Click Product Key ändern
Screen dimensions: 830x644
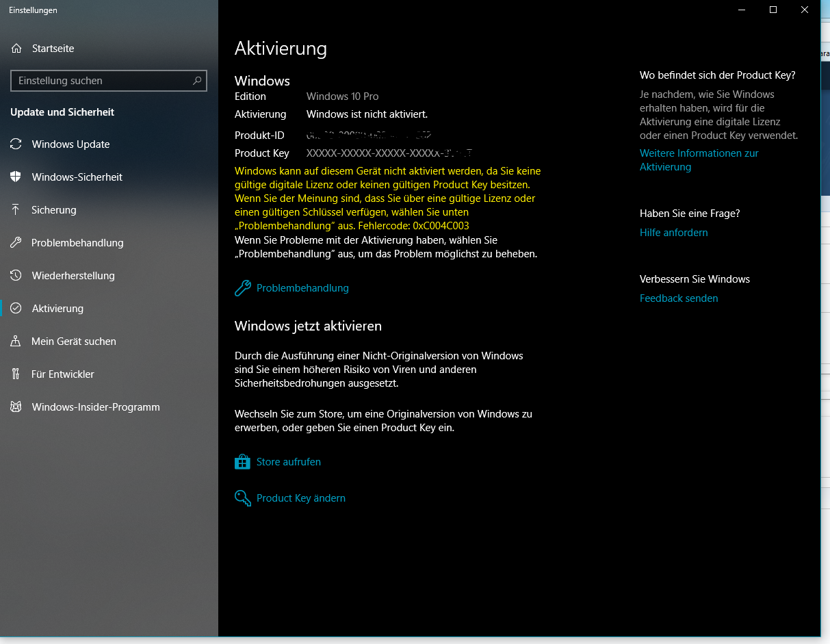pyautogui.click(x=301, y=498)
